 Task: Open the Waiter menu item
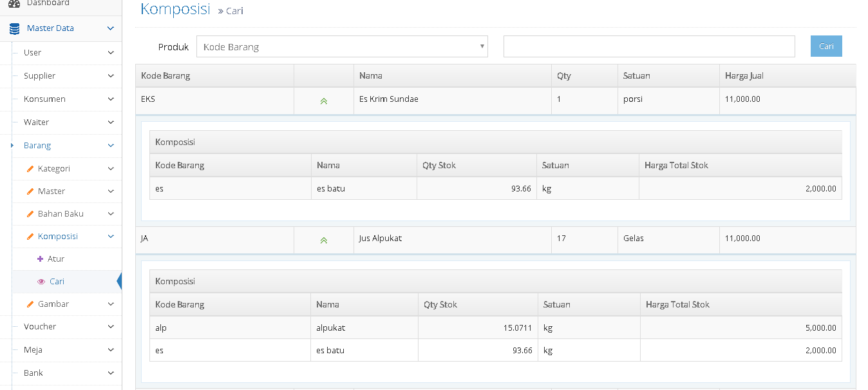tap(36, 122)
